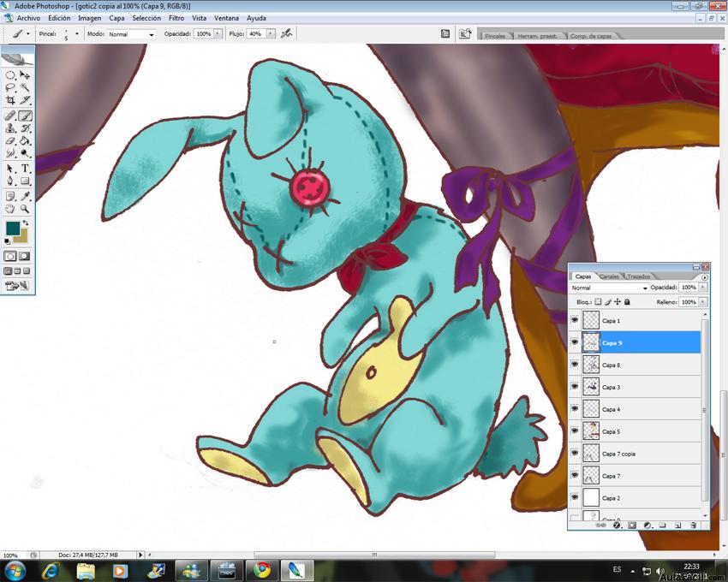Open the Opacidad slider arrow in options bar

[x=218, y=34]
